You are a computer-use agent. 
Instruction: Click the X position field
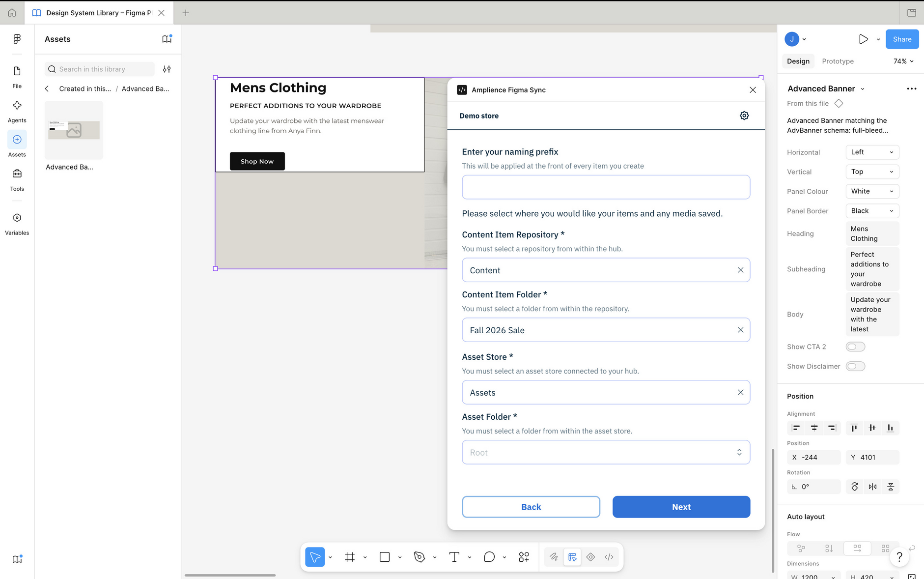814,458
